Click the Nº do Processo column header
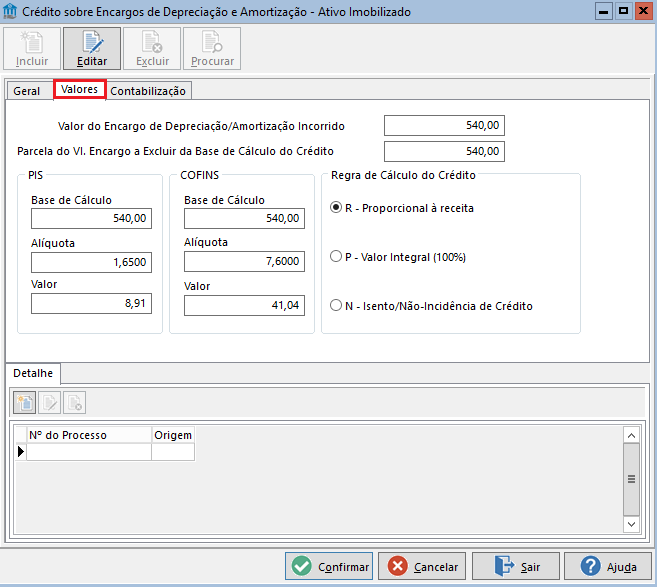 click(x=89, y=435)
